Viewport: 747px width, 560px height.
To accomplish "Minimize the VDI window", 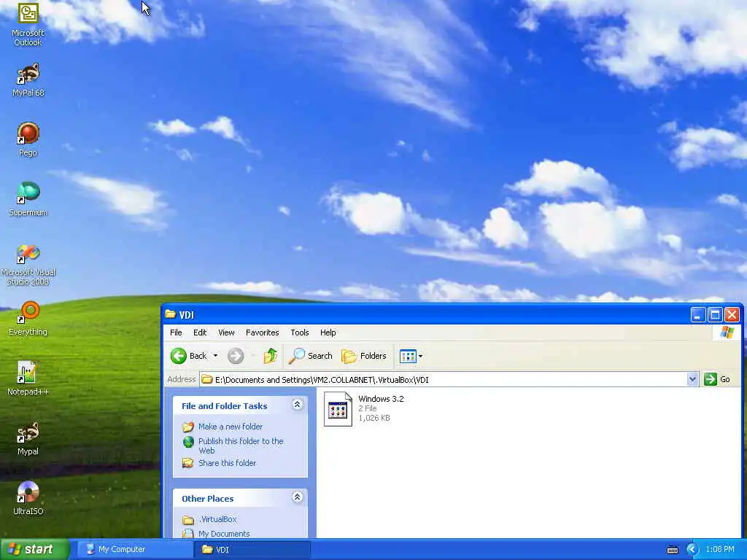I will click(x=697, y=315).
